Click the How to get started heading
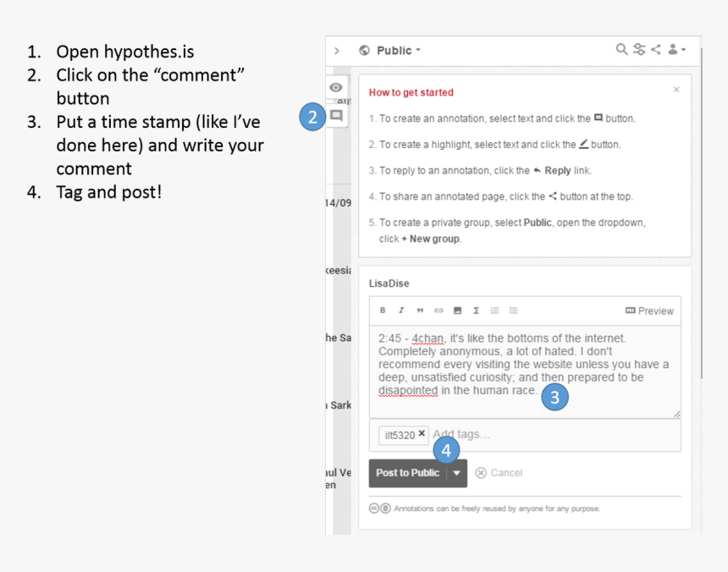The image size is (728, 572). [411, 92]
